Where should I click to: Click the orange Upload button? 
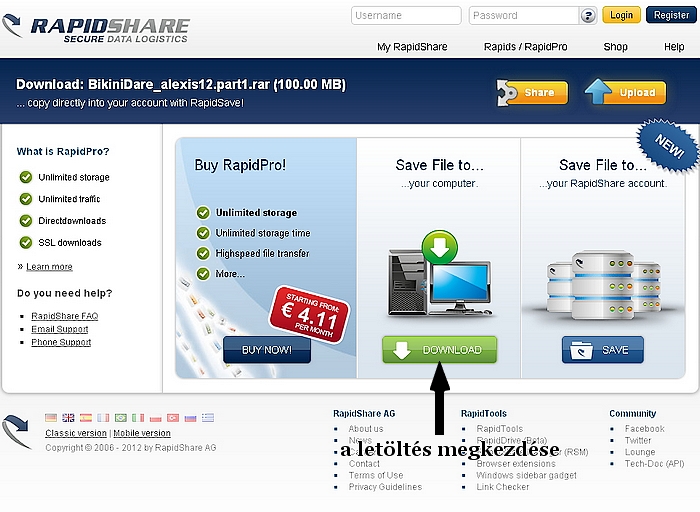(x=625, y=92)
